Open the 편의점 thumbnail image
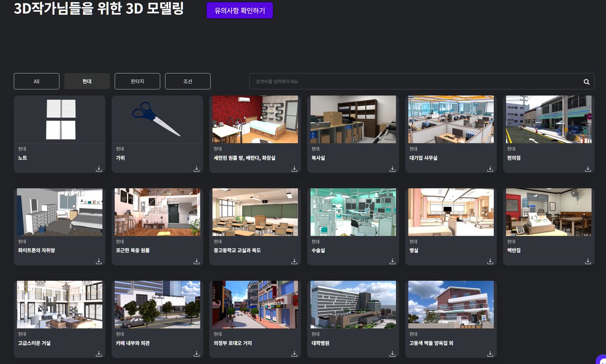The height and width of the screenshot is (364, 606). pos(548,120)
